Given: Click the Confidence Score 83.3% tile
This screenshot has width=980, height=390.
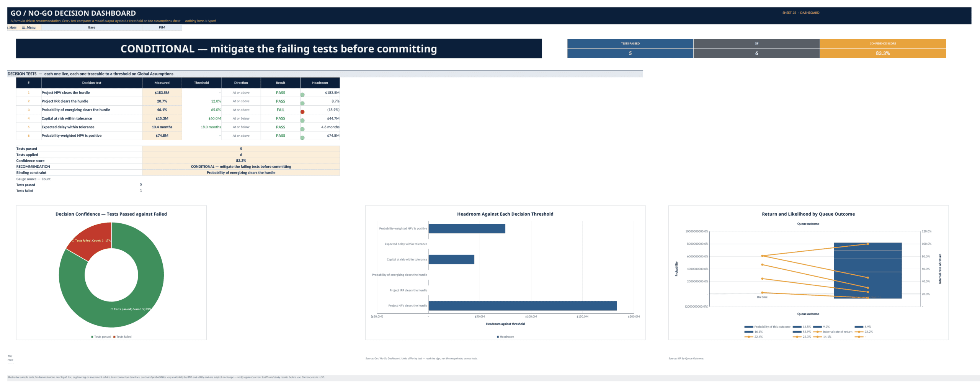Looking at the screenshot, I should 882,53.
